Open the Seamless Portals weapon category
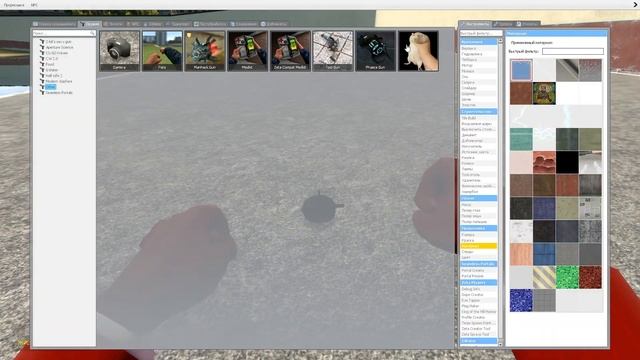Screen dimensions: 640x360 click(59, 93)
